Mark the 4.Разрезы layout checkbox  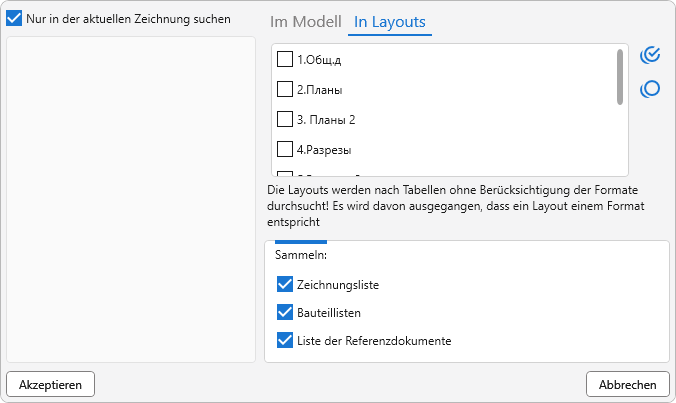pyautogui.click(x=285, y=149)
